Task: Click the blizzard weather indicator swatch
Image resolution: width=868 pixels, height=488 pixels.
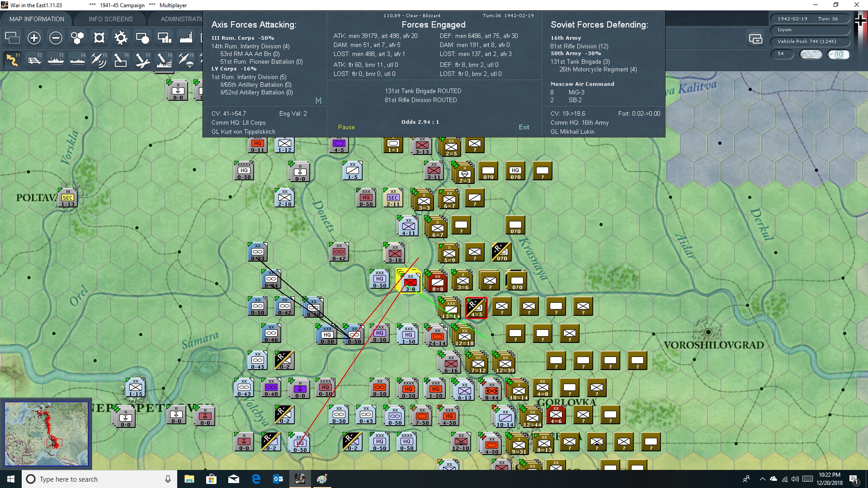Action: 811,54
